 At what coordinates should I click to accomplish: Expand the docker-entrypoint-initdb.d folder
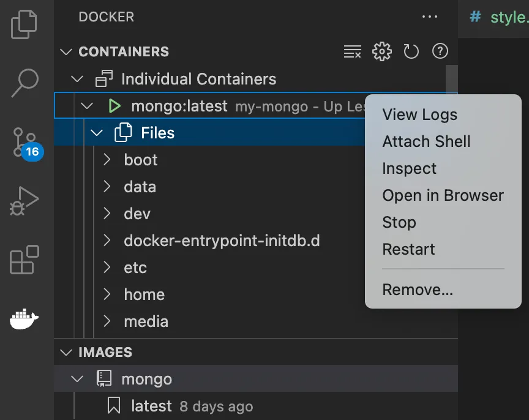tap(107, 241)
